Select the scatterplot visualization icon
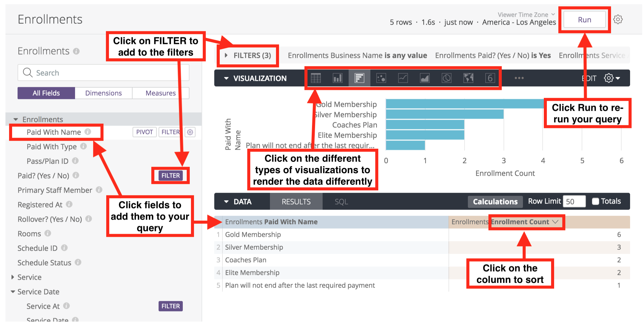Image resolution: width=644 pixels, height=324 pixels. pos(381,78)
